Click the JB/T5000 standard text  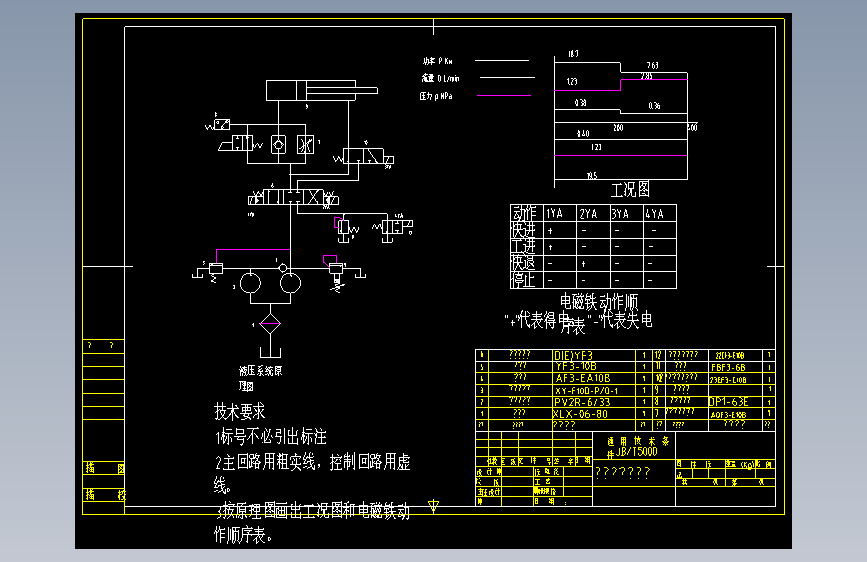click(636, 452)
